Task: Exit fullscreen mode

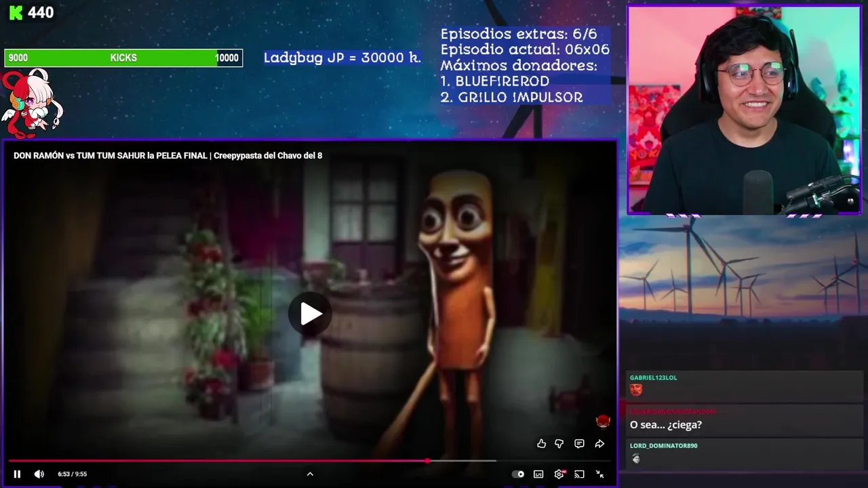Action: [x=599, y=474]
